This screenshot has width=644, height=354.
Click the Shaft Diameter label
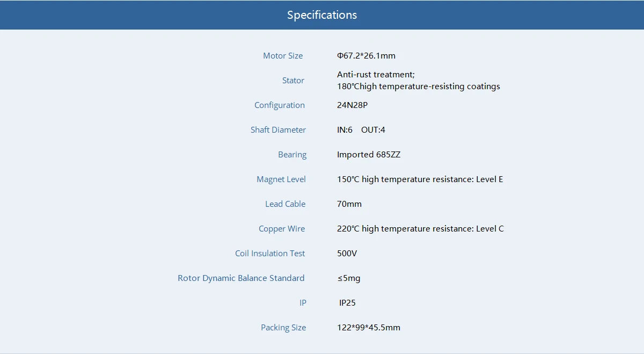(278, 130)
